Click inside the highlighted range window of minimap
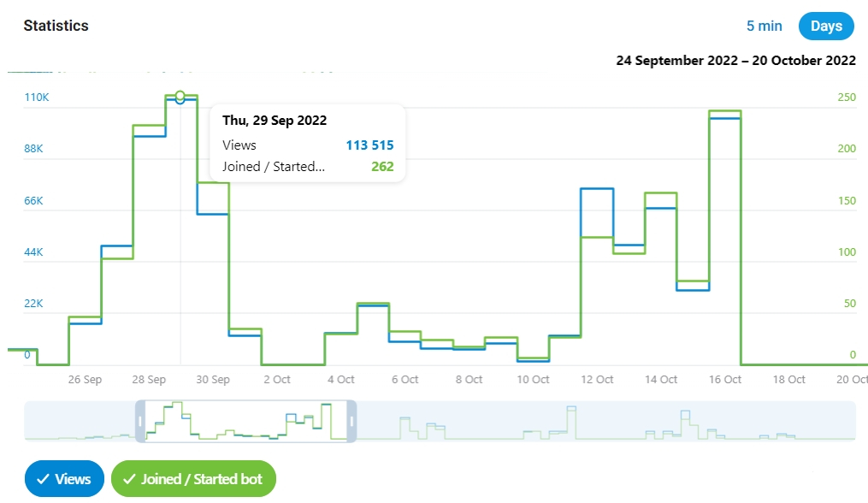Image resolution: width=868 pixels, height=503 pixels. pyautogui.click(x=246, y=421)
